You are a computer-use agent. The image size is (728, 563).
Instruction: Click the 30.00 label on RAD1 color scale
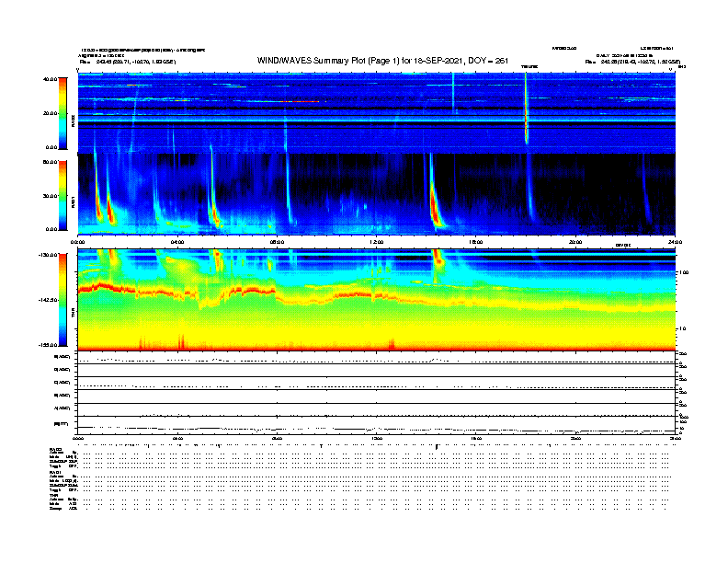(x=50, y=196)
